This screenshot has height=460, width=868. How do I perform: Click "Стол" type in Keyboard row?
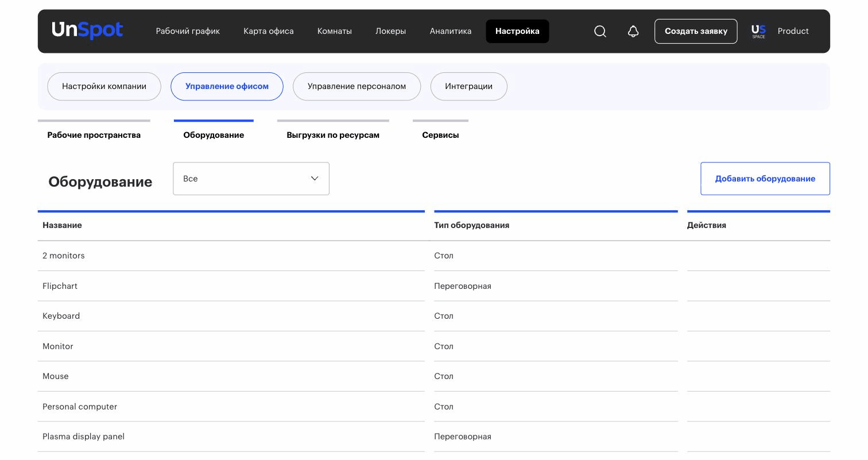(x=444, y=316)
